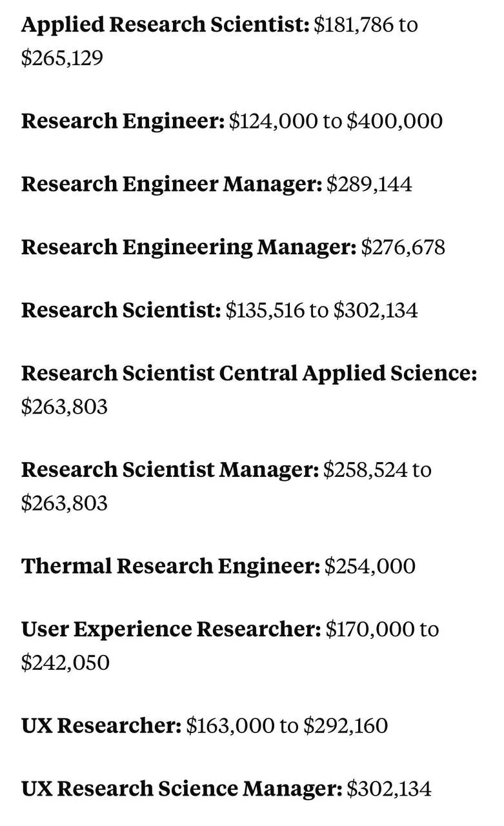Select the $254,000 salary amount

(x=370, y=566)
